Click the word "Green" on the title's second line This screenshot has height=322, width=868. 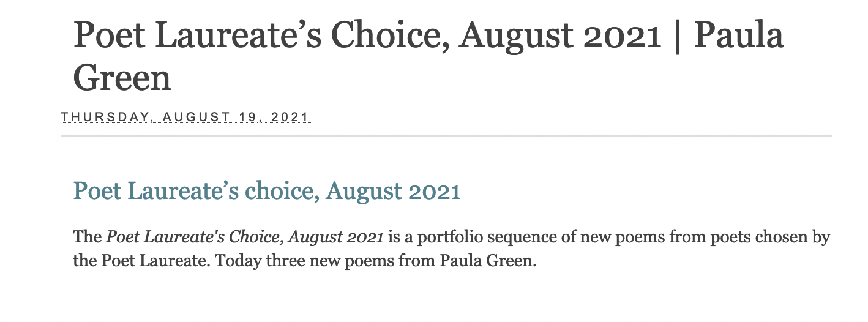click(x=122, y=78)
